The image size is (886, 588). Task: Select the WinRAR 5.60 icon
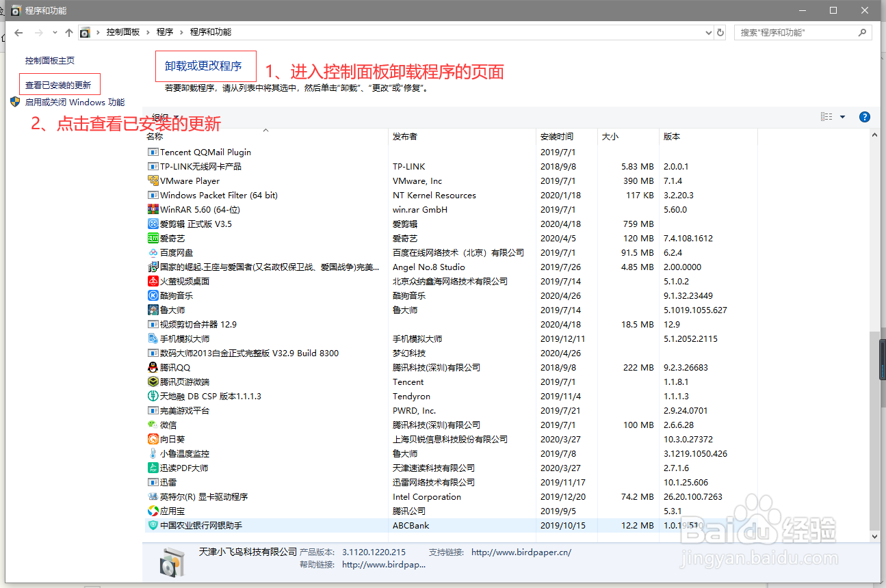tap(153, 210)
